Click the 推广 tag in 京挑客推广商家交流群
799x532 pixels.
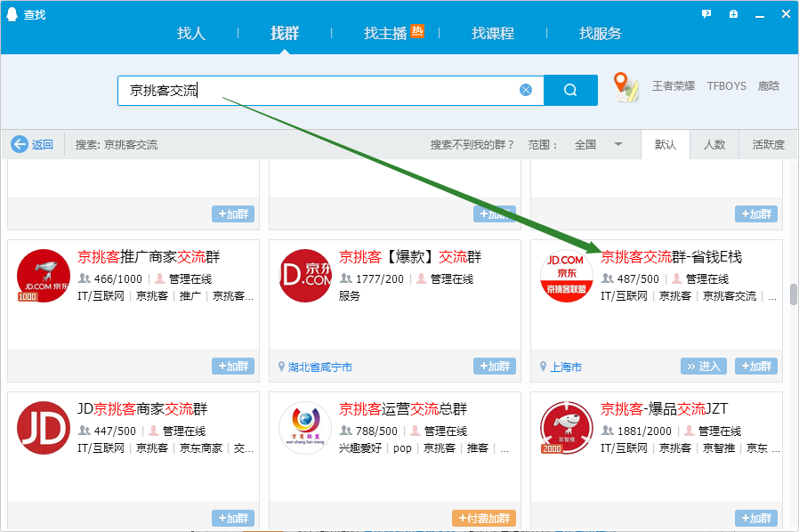(190, 296)
